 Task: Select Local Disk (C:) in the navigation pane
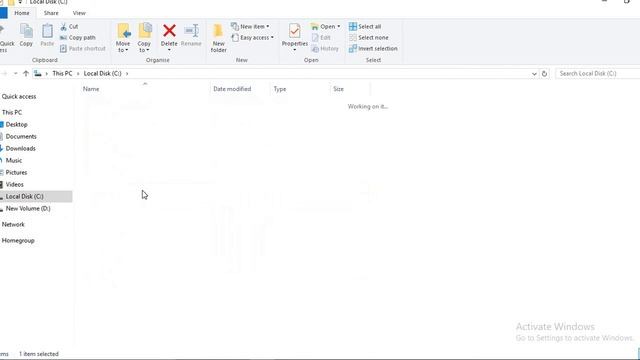pos(24,197)
